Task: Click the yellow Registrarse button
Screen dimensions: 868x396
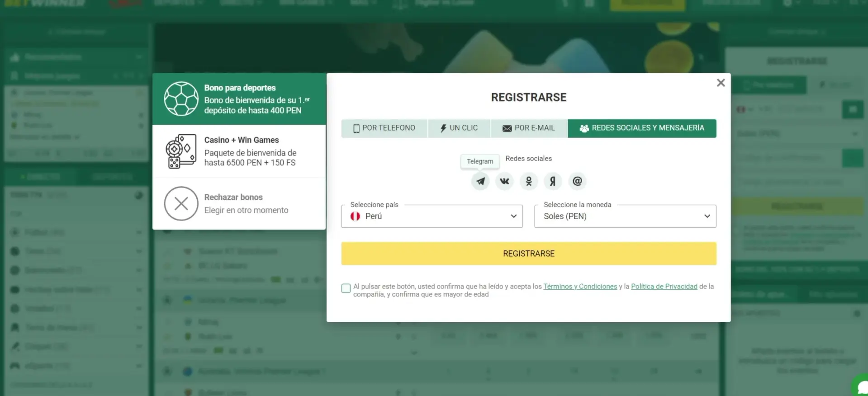Action: pos(529,254)
